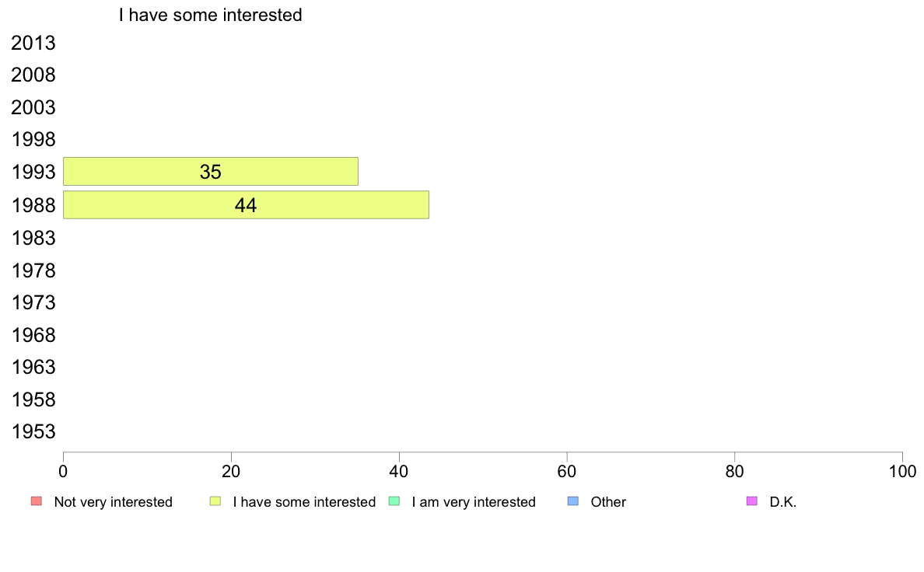Click the green I am very interested swatch
The image size is (924, 572).
[394, 501]
